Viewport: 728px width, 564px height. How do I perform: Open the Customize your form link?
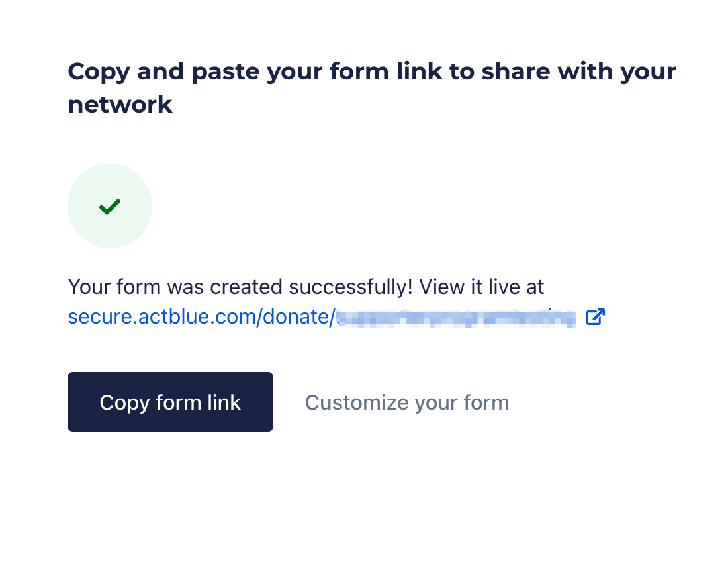click(406, 402)
